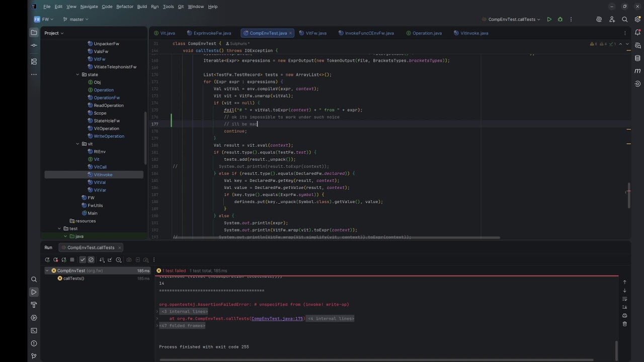This screenshot has width=644, height=362.
Task: Open the Code With Me icon
Action: (612, 20)
